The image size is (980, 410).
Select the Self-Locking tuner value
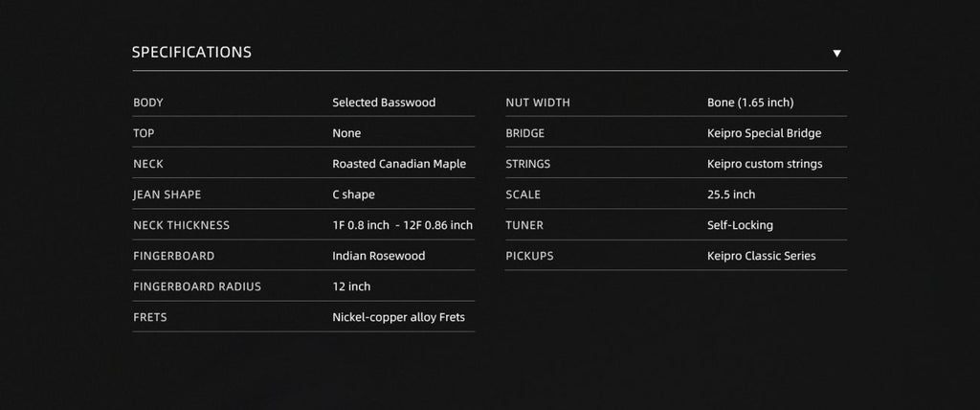[740, 225]
